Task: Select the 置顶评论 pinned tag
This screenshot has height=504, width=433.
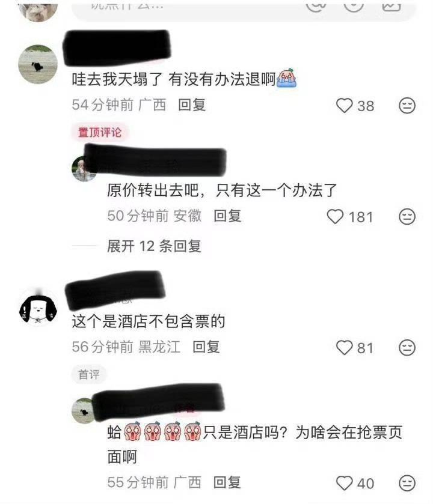Action: 100,132
